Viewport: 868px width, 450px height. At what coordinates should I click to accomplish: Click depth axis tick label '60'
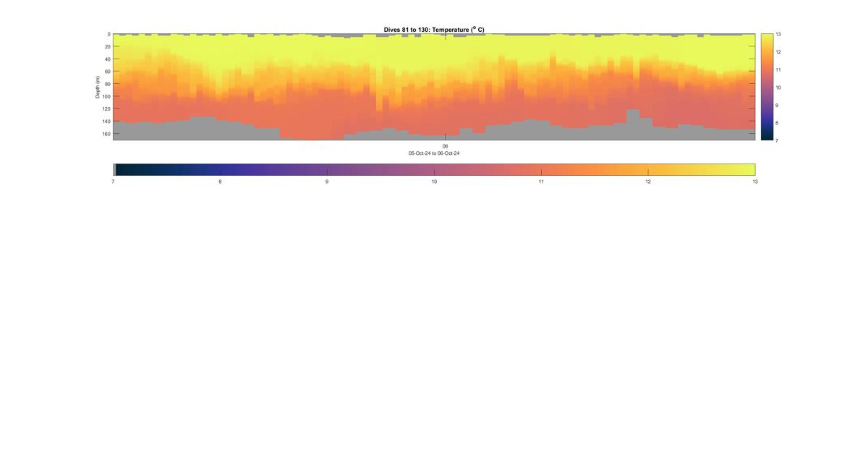(107, 72)
